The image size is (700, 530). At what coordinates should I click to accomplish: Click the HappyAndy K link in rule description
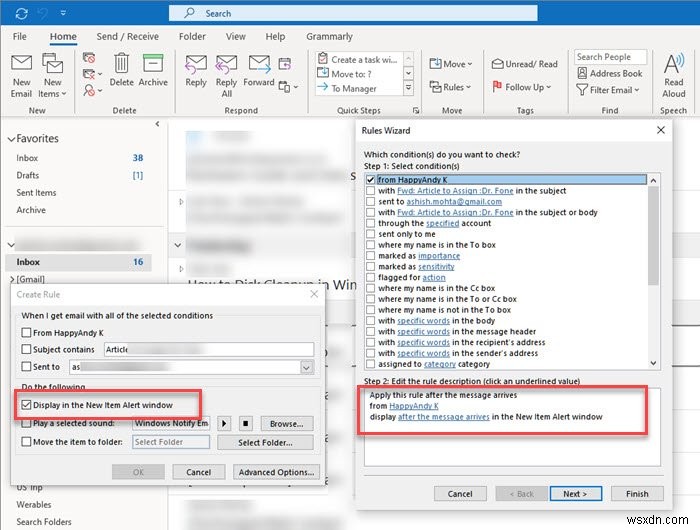coord(414,406)
